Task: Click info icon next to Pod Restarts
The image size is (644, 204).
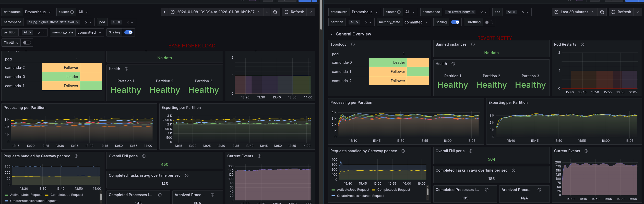Action: [582, 44]
